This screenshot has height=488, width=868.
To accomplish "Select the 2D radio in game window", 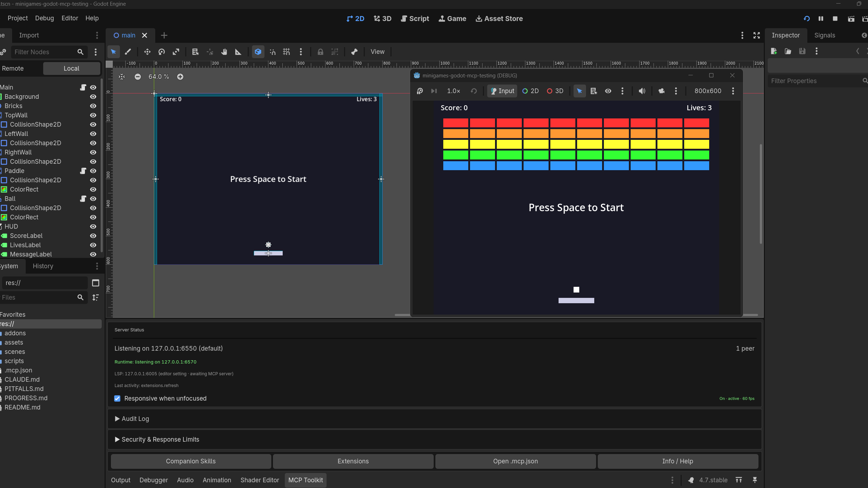I will click(530, 91).
